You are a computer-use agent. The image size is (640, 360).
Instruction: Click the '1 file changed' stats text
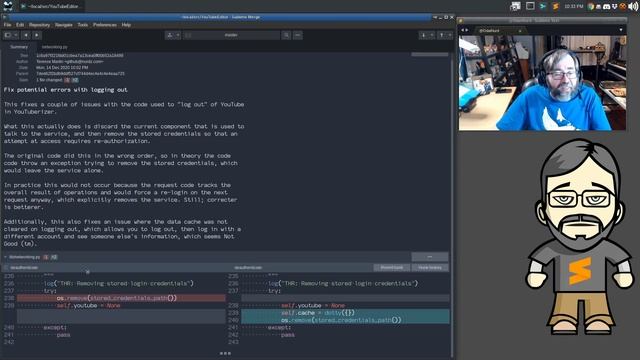coord(49,80)
